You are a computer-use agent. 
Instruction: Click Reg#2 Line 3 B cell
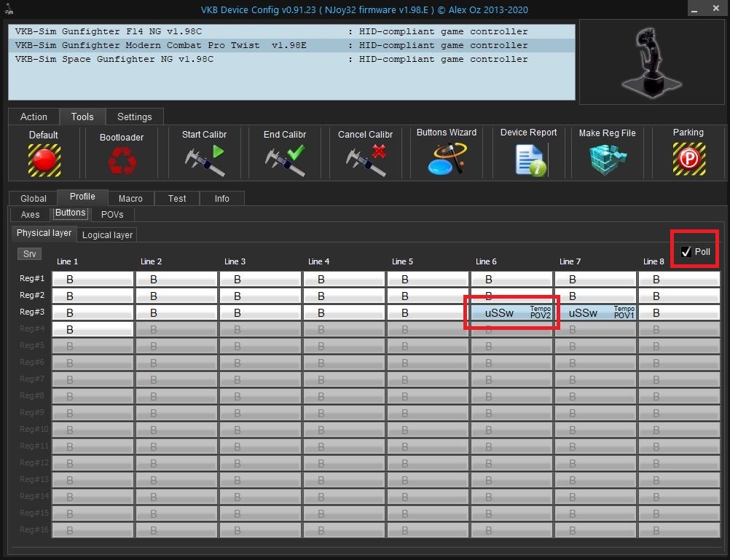(x=260, y=296)
